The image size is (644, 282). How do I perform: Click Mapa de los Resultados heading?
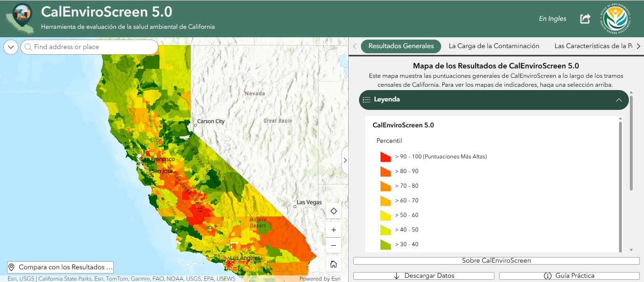[496, 66]
